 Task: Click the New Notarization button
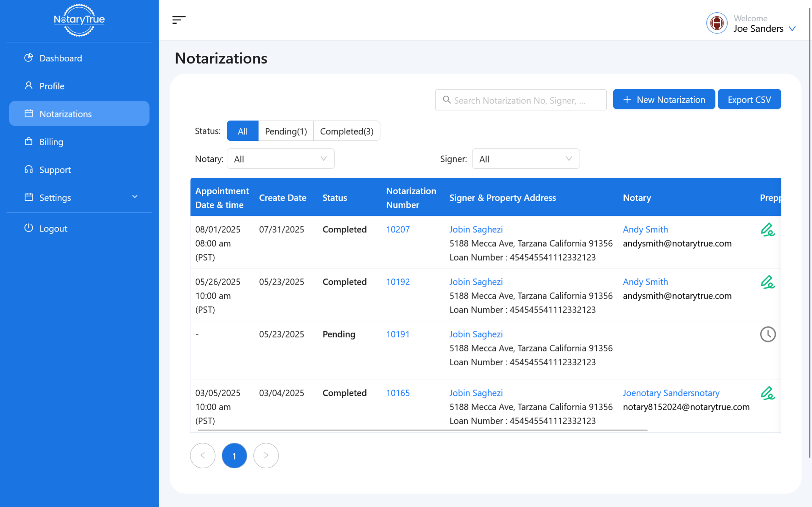click(664, 100)
